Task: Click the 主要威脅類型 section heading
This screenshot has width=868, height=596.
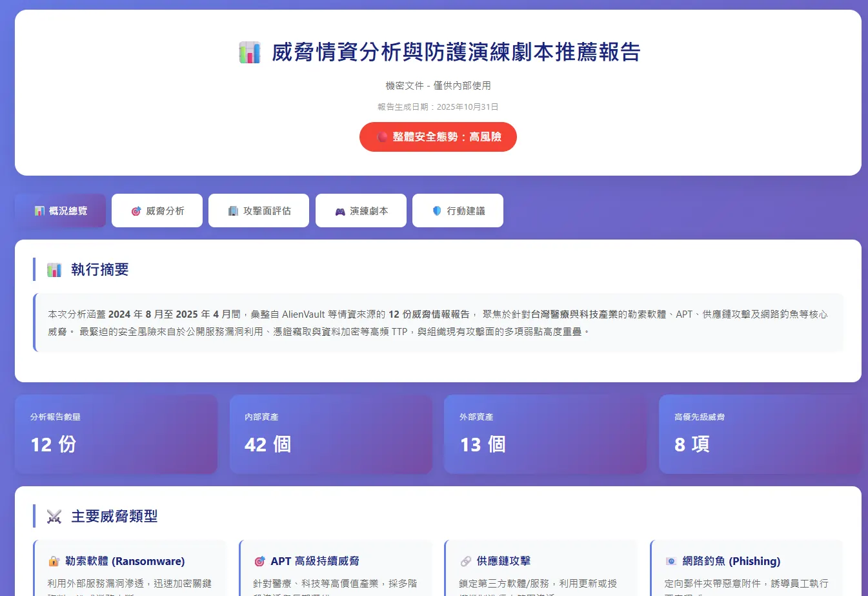Action: coord(114,517)
